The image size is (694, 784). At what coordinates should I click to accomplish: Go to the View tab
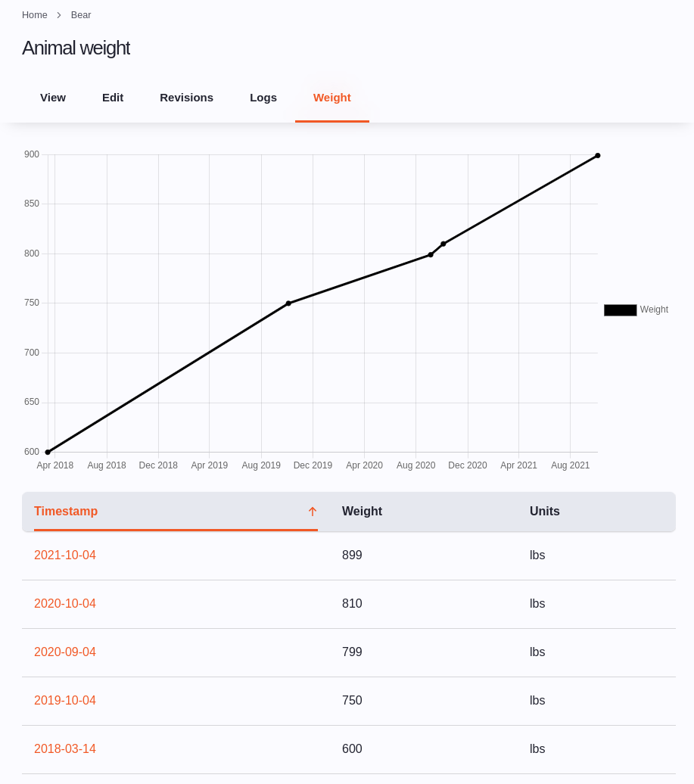[52, 97]
